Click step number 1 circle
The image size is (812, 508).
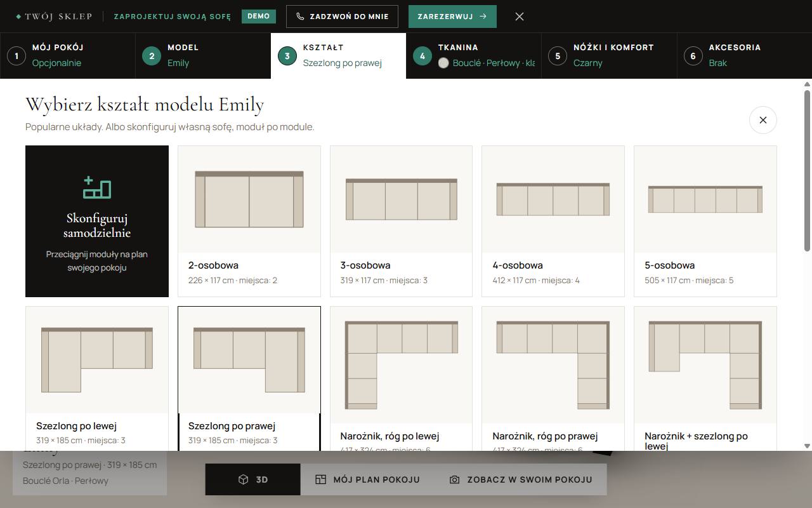16,56
